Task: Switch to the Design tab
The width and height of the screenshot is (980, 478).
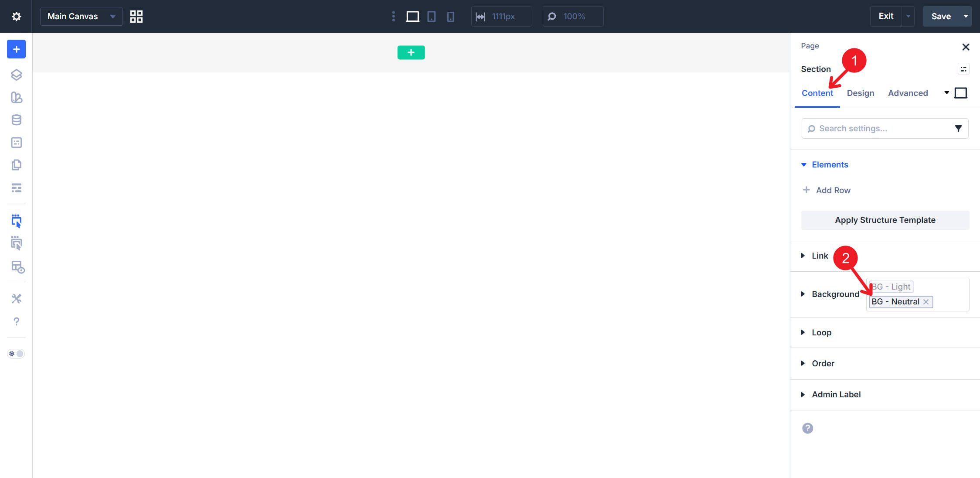Action: pos(860,93)
